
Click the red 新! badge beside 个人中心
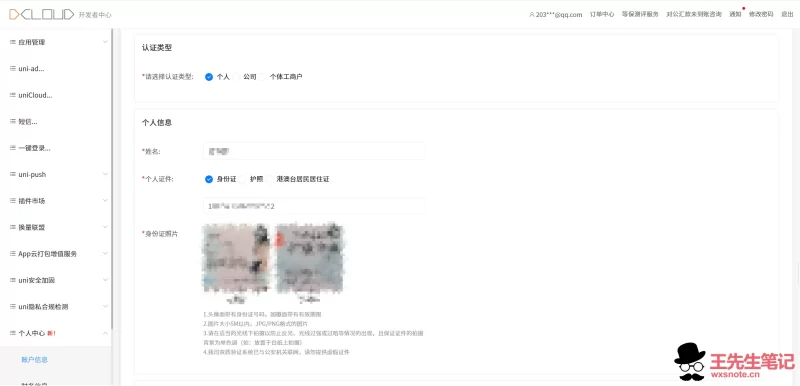[x=51, y=333]
